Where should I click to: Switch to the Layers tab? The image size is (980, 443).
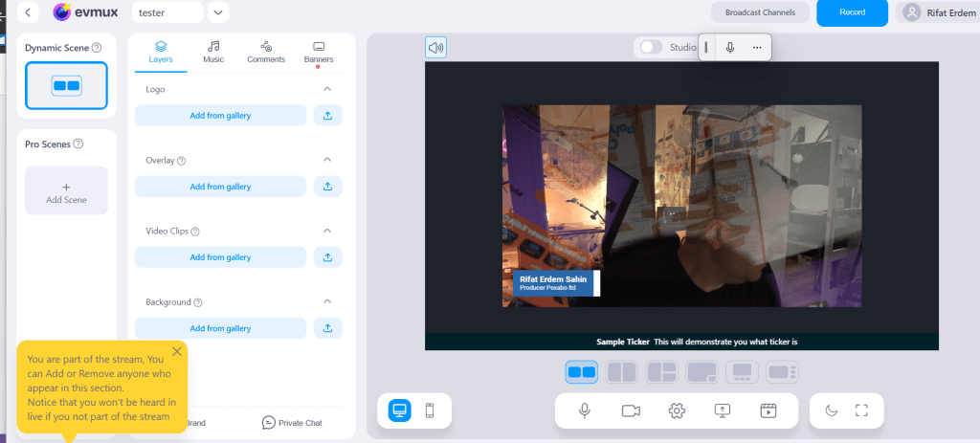pyautogui.click(x=161, y=53)
